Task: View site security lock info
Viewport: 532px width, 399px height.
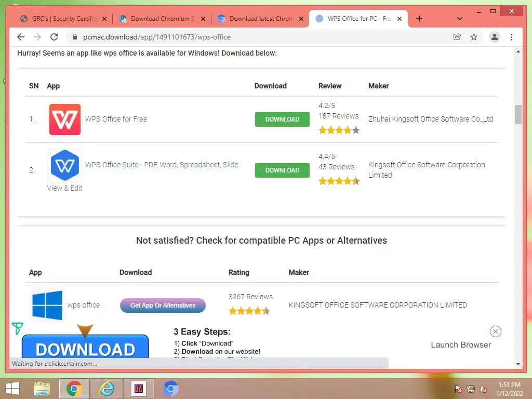Action: tap(75, 37)
